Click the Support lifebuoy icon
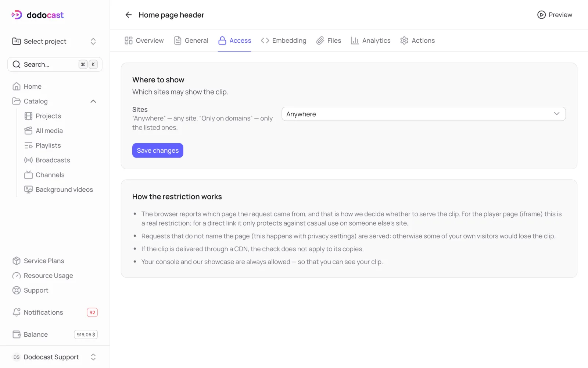This screenshot has height=368, width=588. pyautogui.click(x=17, y=290)
